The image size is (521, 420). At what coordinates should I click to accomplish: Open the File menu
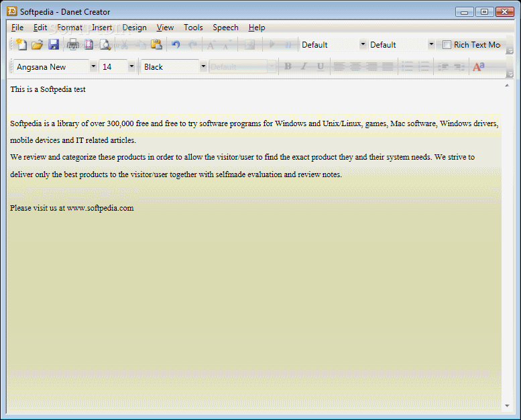click(17, 28)
